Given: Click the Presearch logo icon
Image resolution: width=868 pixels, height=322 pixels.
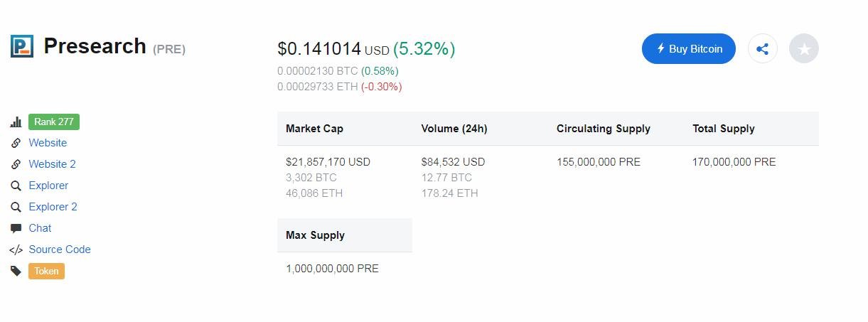Looking at the screenshot, I should point(22,46).
